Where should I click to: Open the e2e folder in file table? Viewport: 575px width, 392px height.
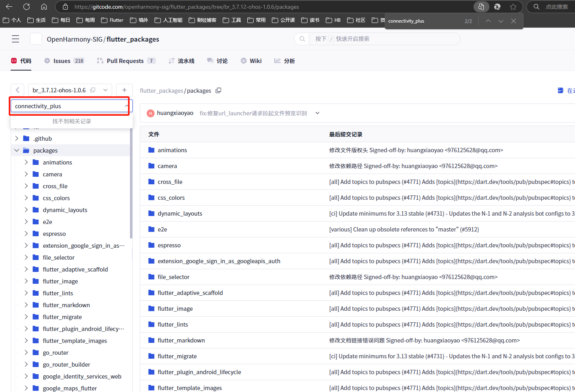tap(162, 229)
